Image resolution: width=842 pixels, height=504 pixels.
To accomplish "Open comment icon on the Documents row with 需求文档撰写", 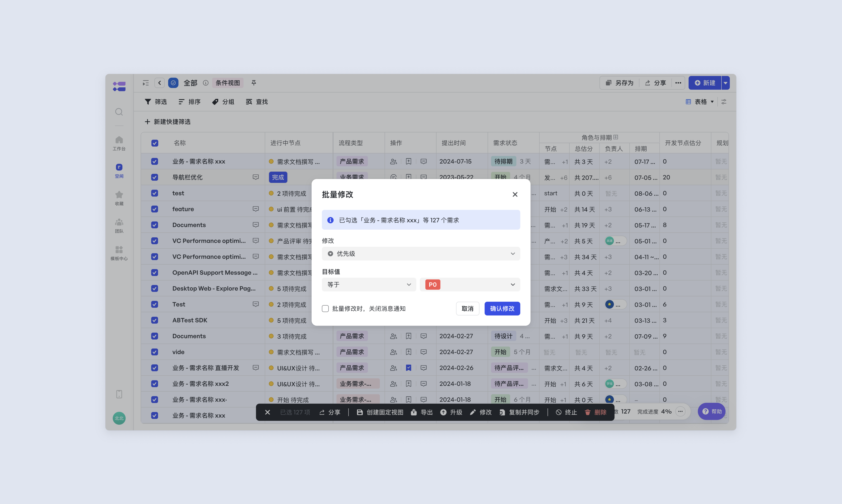I will tap(256, 225).
